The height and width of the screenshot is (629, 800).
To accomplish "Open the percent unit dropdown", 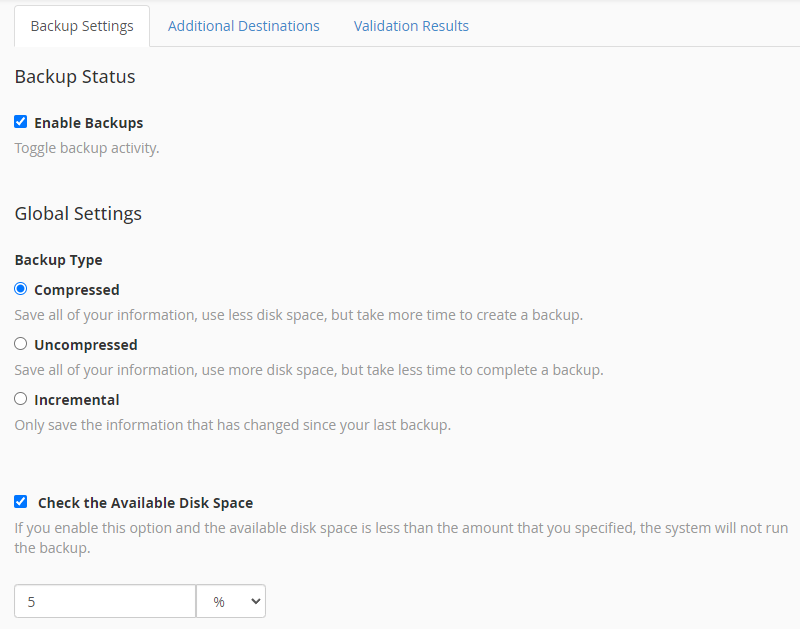I will tap(231, 601).
